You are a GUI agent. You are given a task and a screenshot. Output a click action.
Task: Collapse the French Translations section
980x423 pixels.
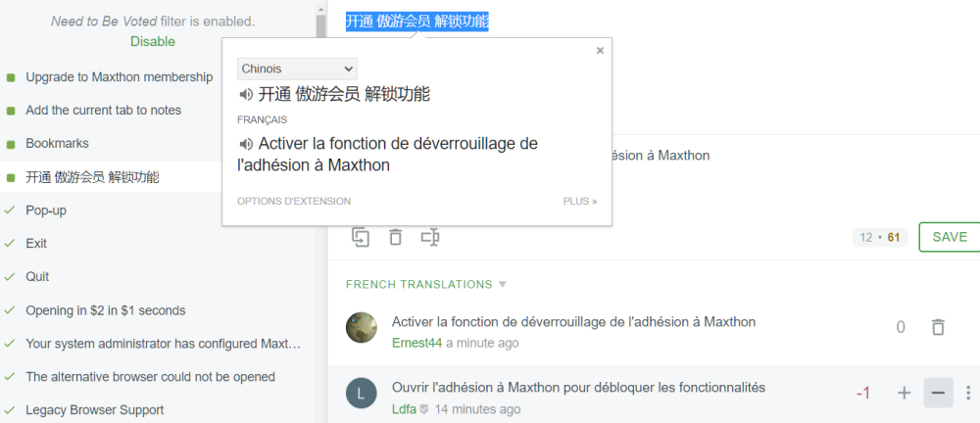tap(503, 284)
